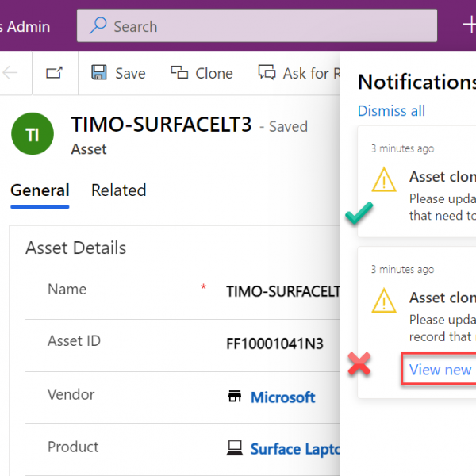Go back with the left arrow
This screenshot has height=476, width=476.
(10, 73)
